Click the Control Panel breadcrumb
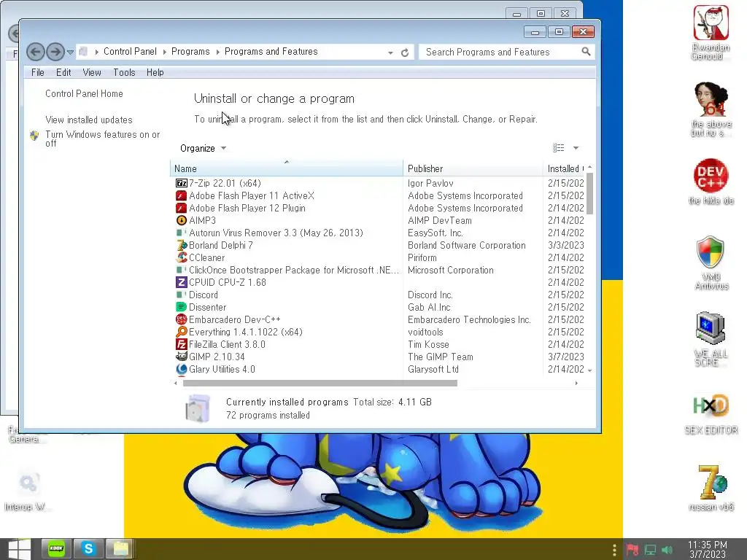This screenshot has width=747, height=560. coord(130,52)
